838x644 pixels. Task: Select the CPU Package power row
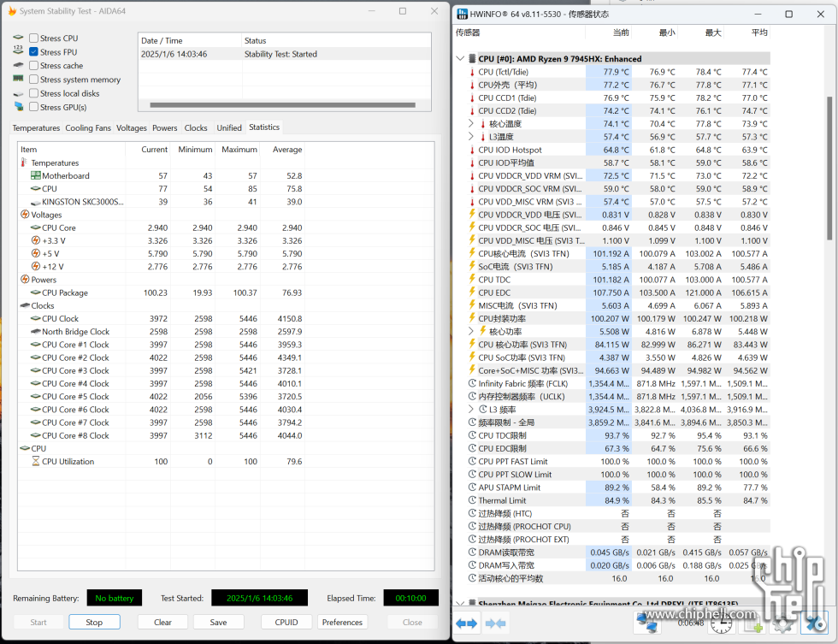(x=161, y=292)
